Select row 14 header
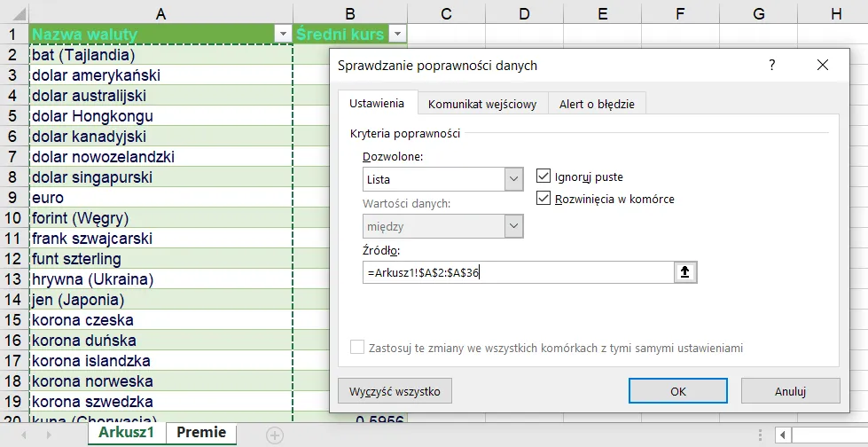This screenshot has width=868, height=447. click(x=14, y=300)
